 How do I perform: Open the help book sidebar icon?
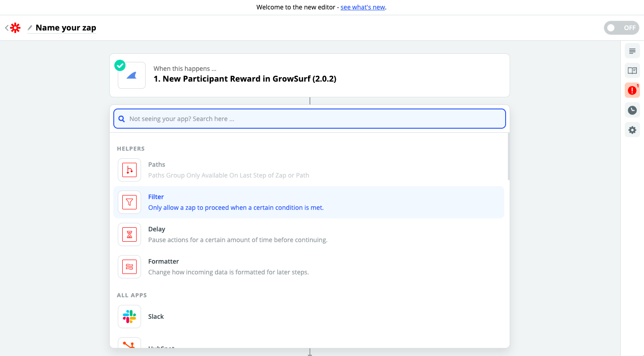tap(632, 70)
